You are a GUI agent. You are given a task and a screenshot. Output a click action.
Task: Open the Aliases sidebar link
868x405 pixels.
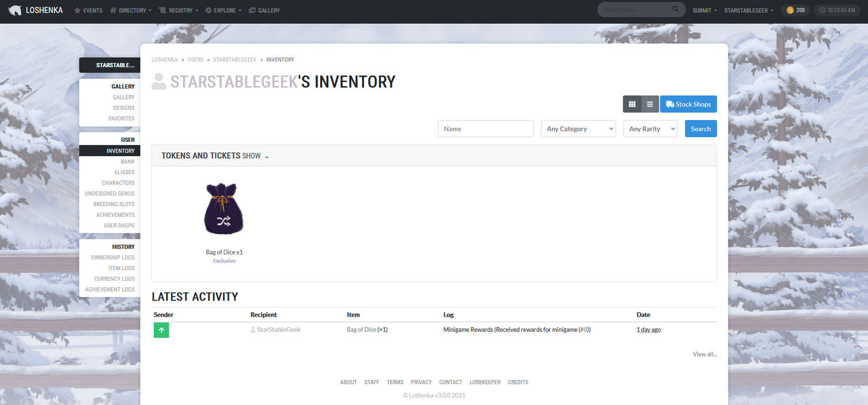pyautogui.click(x=124, y=172)
